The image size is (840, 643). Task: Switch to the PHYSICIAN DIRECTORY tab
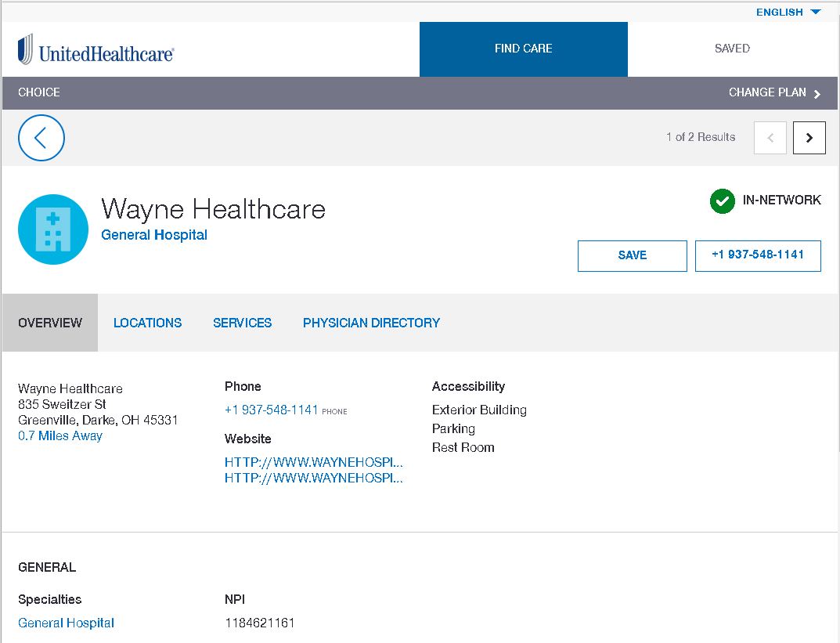tap(371, 323)
